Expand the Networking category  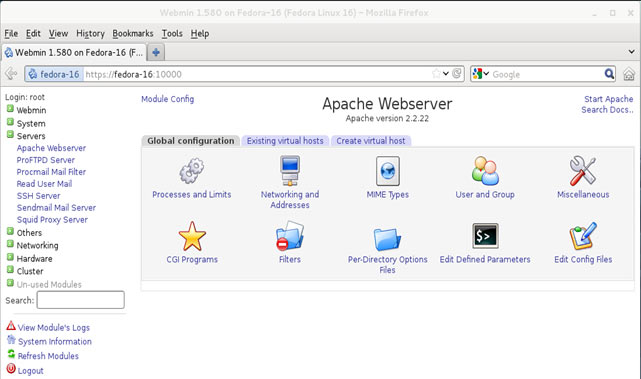(x=10, y=244)
